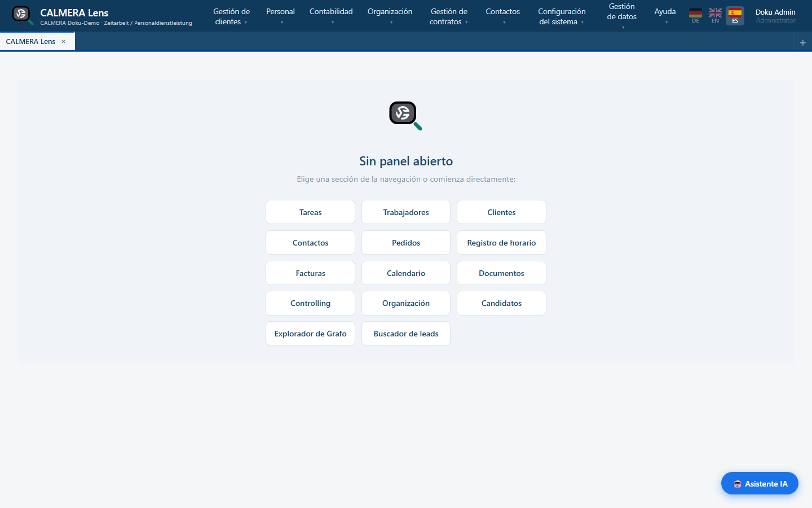812x508 pixels.
Task: Open the Gestión de datos menu
Action: [621, 16]
